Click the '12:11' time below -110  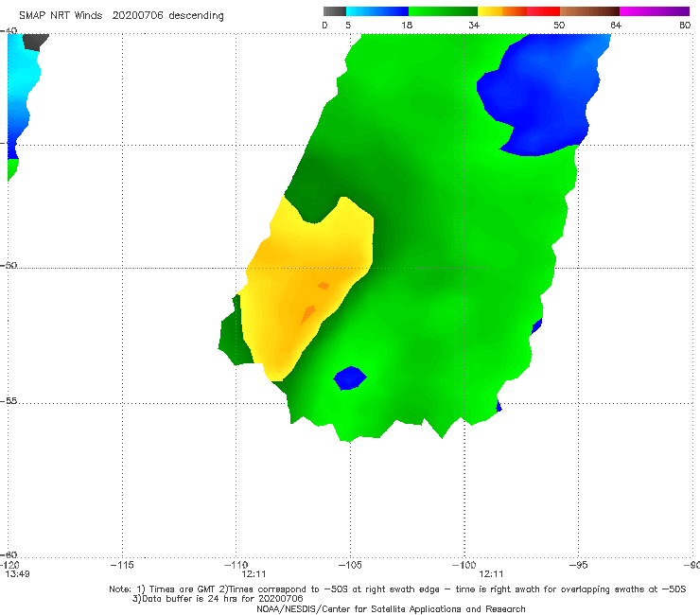(x=254, y=574)
